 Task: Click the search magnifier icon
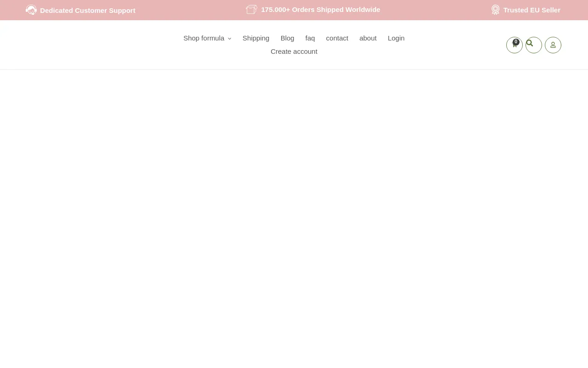530,43
